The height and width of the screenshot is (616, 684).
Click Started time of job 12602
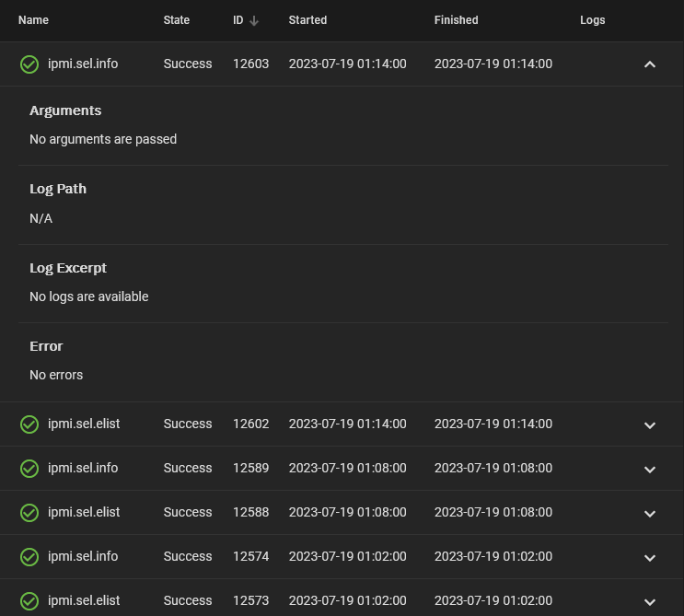[348, 424]
